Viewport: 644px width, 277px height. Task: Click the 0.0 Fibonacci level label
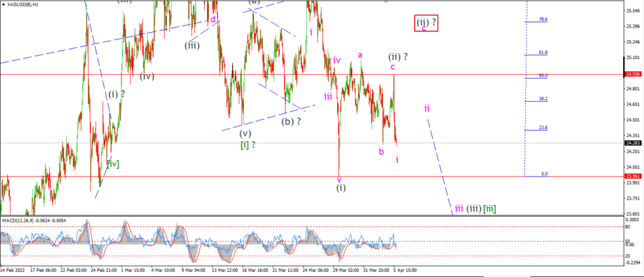544,174
